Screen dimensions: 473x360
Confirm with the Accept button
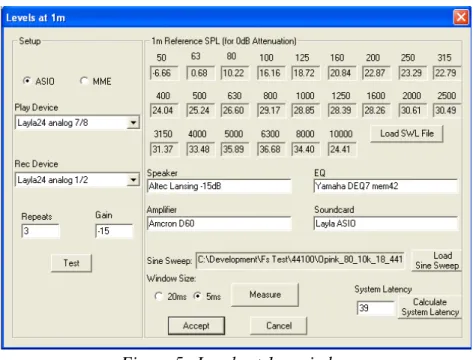(x=196, y=326)
